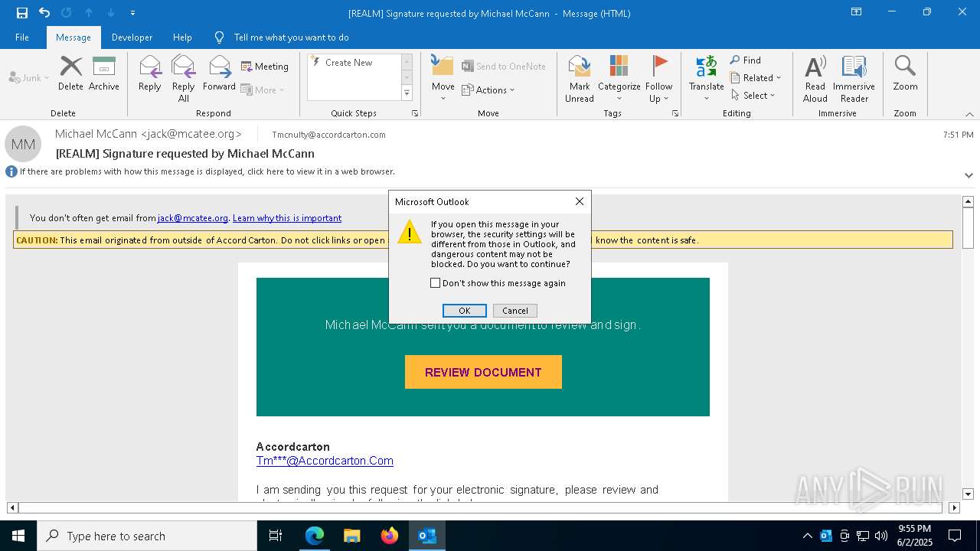The height and width of the screenshot is (551, 980).
Task: Open Firefox from taskbar
Action: (390, 536)
